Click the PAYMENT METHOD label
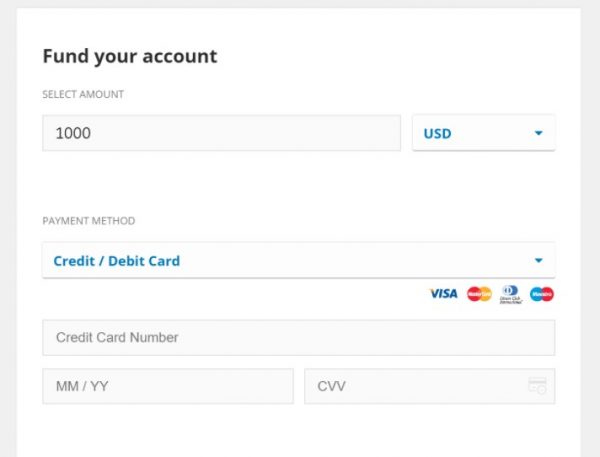Image resolution: width=600 pixels, height=457 pixels. pos(89,221)
